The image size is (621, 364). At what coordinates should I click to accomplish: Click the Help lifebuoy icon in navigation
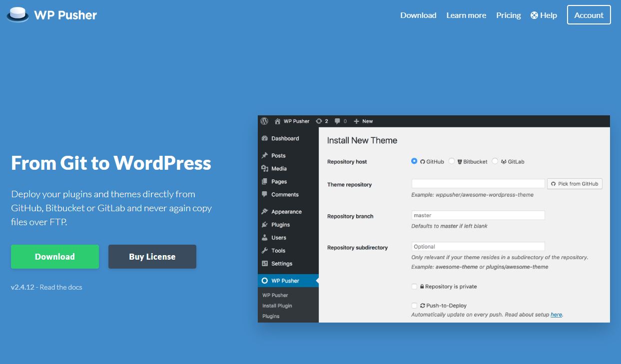[534, 15]
